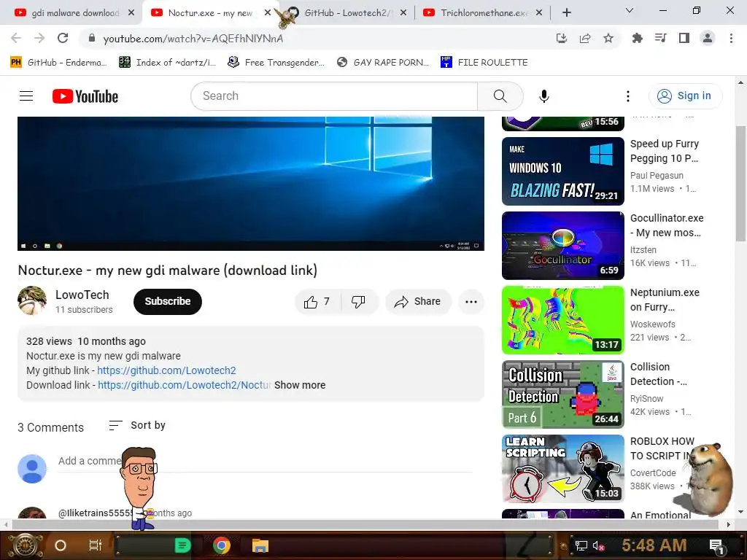Open tab search chevron dropdown
Screen dimensions: 747x560
pos(630,10)
